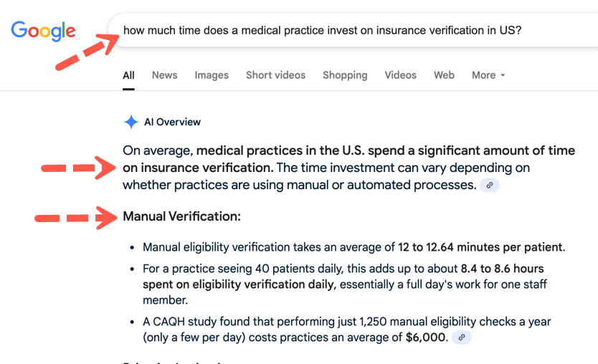The width and height of the screenshot is (598, 364).
Task: Click the dropdown arrow next to More
Action: click(x=503, y=75)
